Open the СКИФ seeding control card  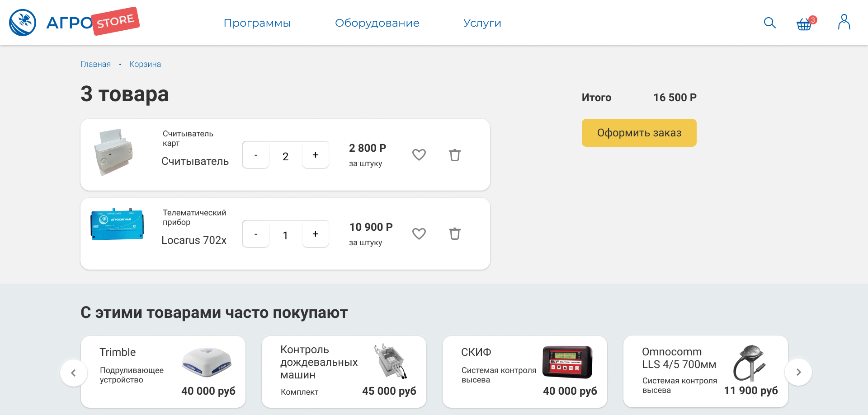(525, 372)
